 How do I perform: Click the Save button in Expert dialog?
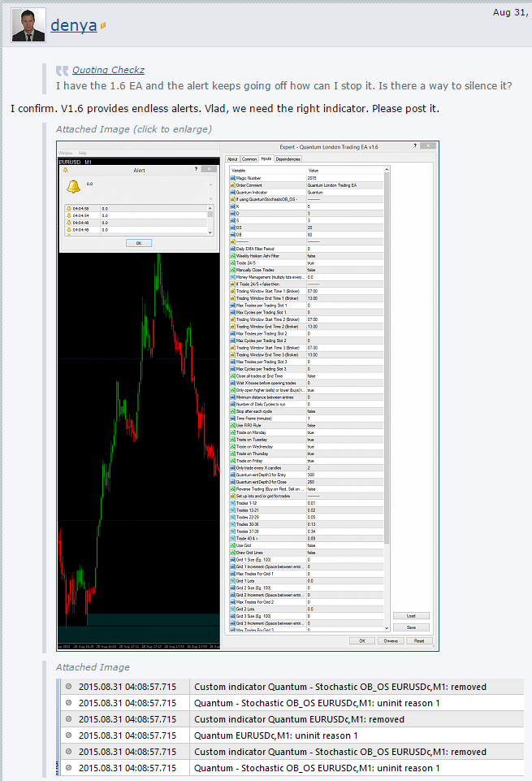pyautogui.click(x=411, y=627)
